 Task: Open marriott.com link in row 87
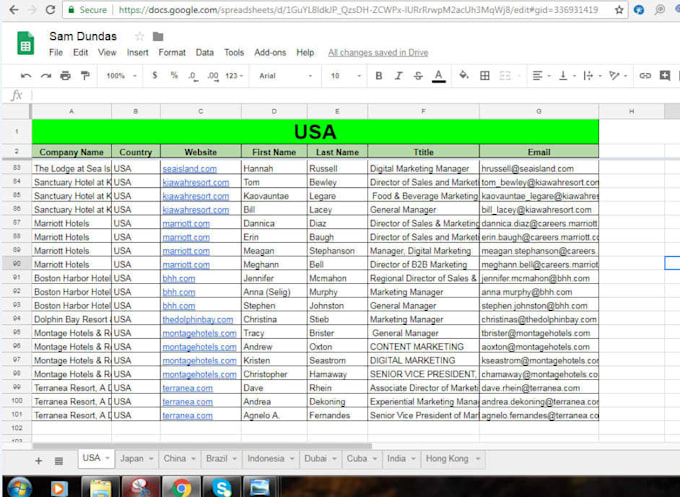point(186,224)
